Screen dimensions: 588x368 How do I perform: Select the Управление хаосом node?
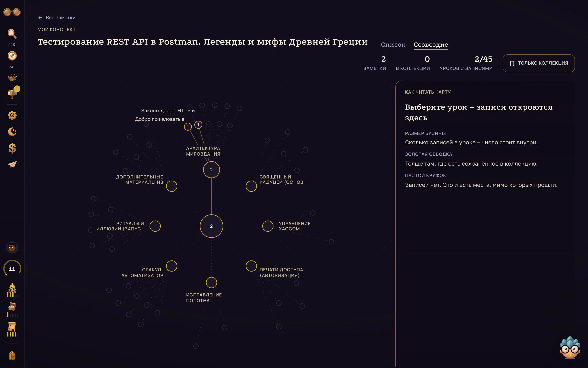(x=268, y=226)
